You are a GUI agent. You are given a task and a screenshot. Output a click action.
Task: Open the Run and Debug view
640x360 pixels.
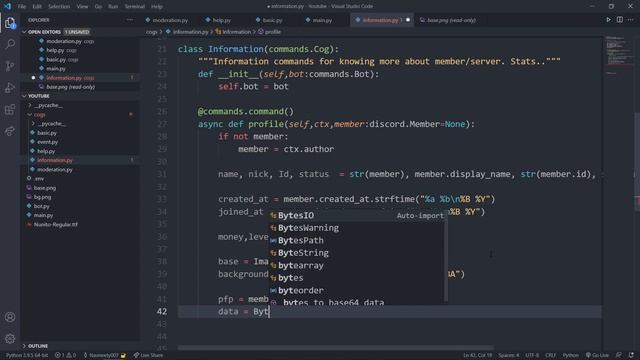click(x=10, y=87)
